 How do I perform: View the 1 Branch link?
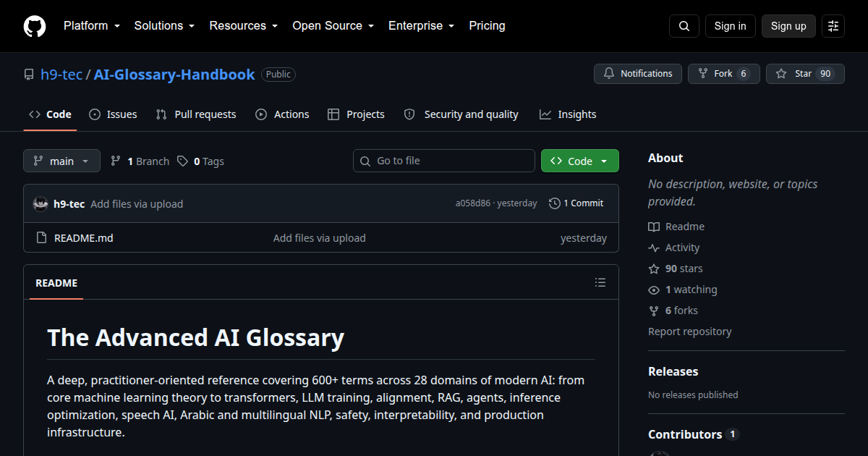pos(140,161)
